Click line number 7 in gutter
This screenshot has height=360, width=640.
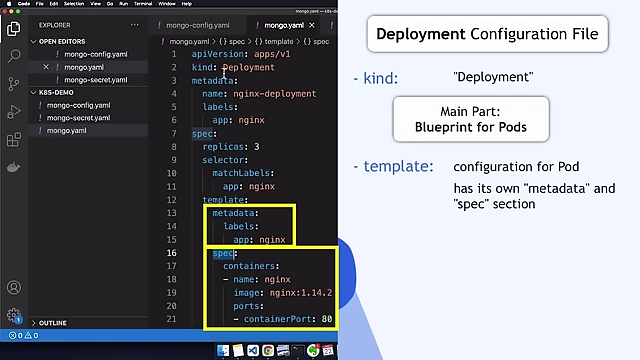point(174,133)
